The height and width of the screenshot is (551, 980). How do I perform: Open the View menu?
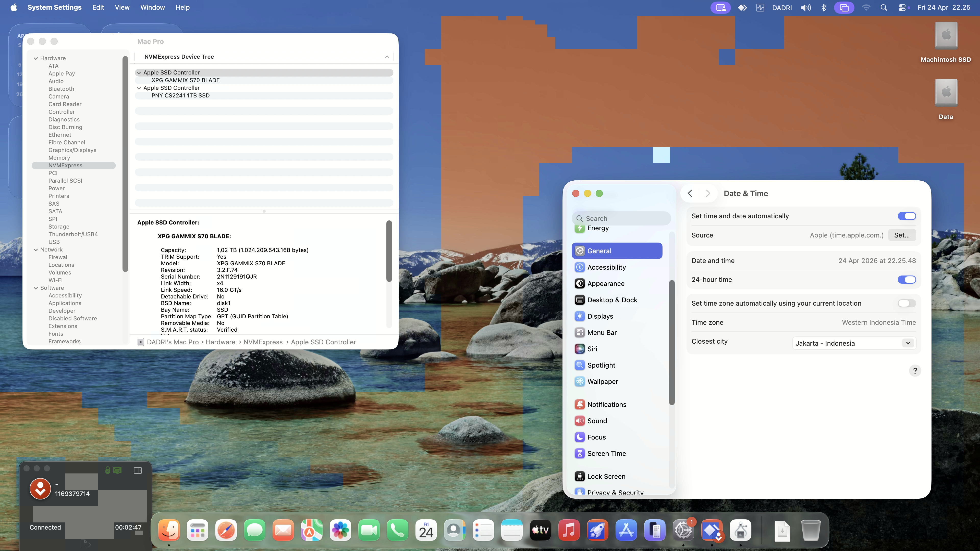122,8
